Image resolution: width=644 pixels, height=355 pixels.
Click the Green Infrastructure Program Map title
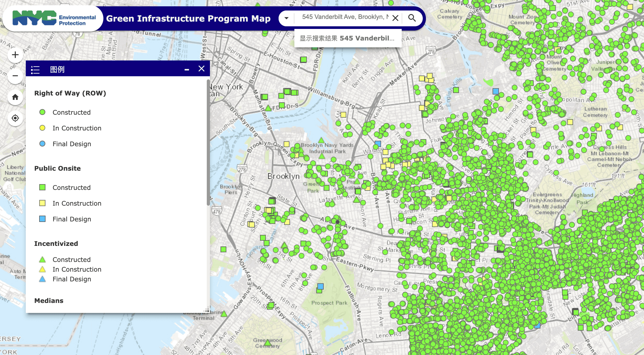click(x=188, y=19)
